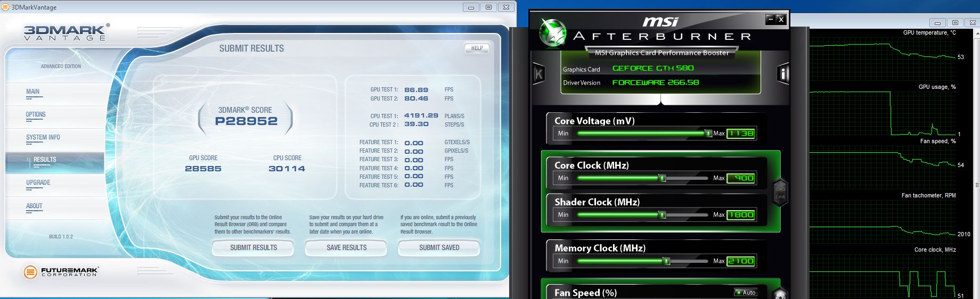Click the Memory Clock value field showing 2100

coord(741,261)
